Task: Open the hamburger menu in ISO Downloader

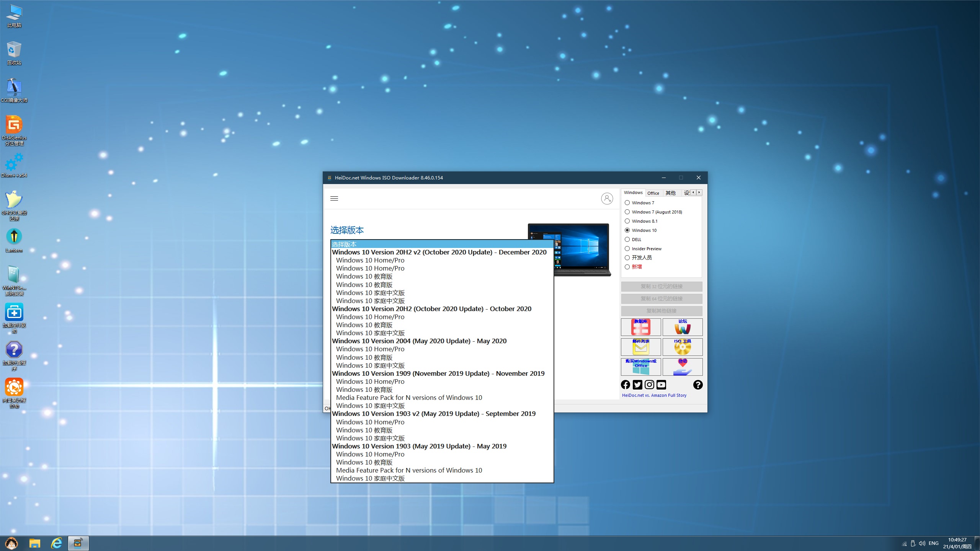Action: [334, 198]
